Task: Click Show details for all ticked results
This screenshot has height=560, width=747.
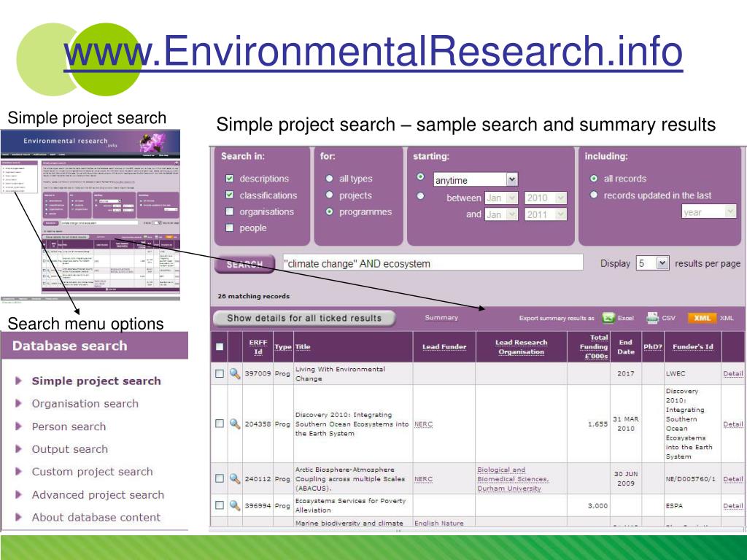Action: point(304,318)
